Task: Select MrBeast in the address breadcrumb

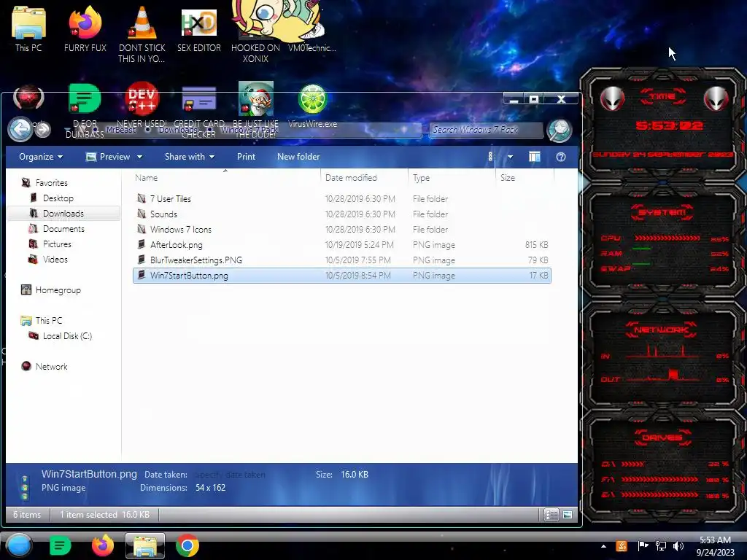Action: click(x=120, y=130)
